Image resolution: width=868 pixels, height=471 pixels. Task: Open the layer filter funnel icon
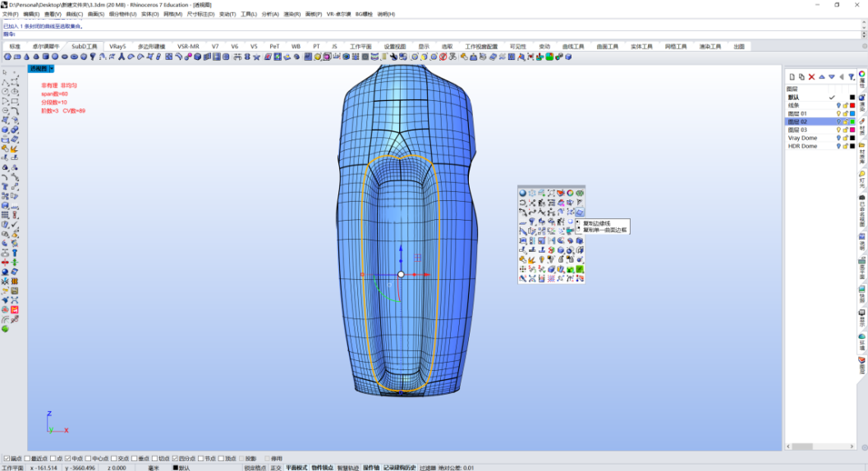852,77
